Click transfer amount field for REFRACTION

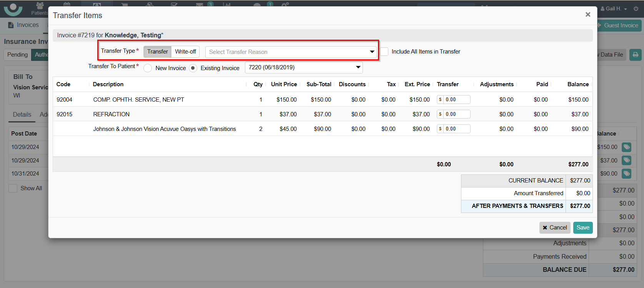coord(457,114)
